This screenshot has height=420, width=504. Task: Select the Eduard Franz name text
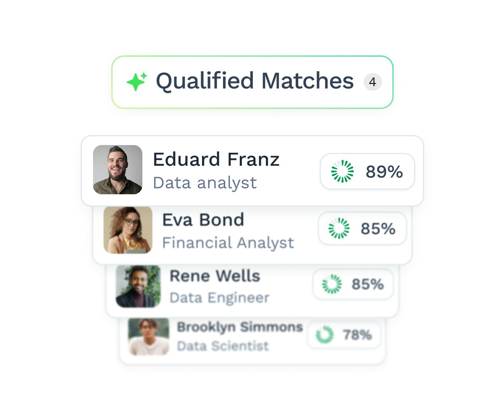click(216, 160)
